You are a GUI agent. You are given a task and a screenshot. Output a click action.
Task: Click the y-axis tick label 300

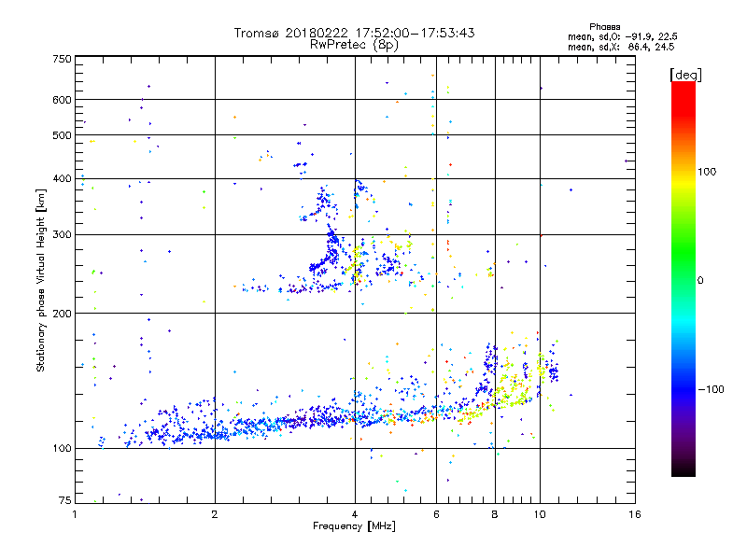click(x=62, y=235)
